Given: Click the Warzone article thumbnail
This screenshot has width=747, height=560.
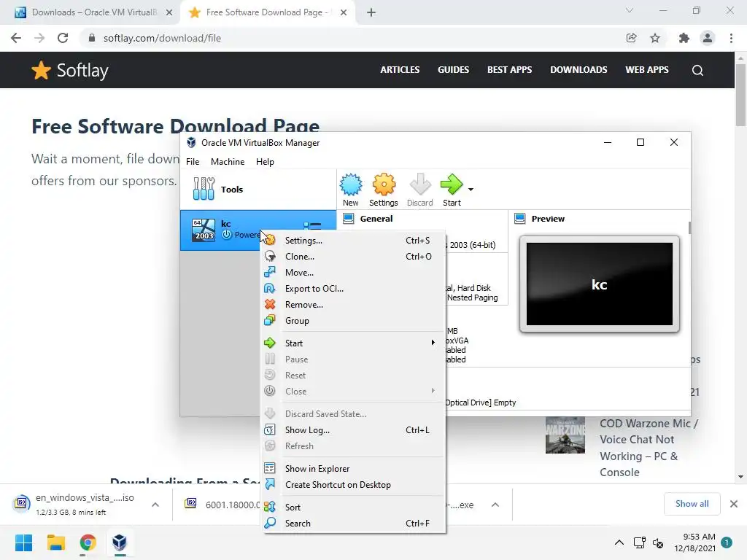Looking at the screenshot, I should point(565,435).
